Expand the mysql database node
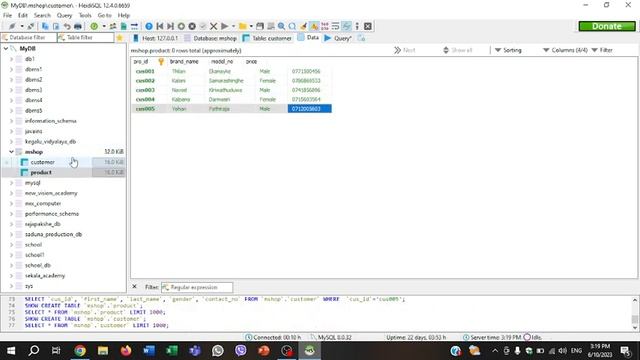This screenshot has height=360, width=640. click(x=11, y=183)
